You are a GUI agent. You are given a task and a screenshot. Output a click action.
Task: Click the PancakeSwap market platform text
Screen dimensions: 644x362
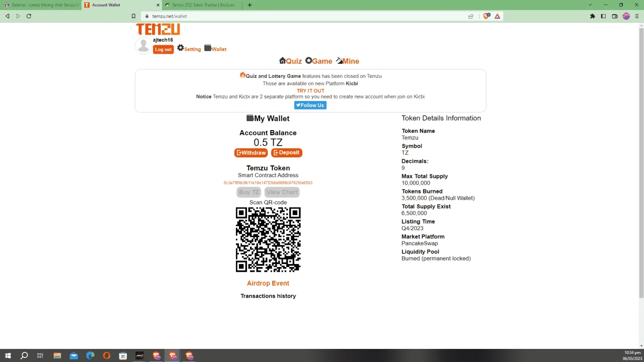coord(420,243)
